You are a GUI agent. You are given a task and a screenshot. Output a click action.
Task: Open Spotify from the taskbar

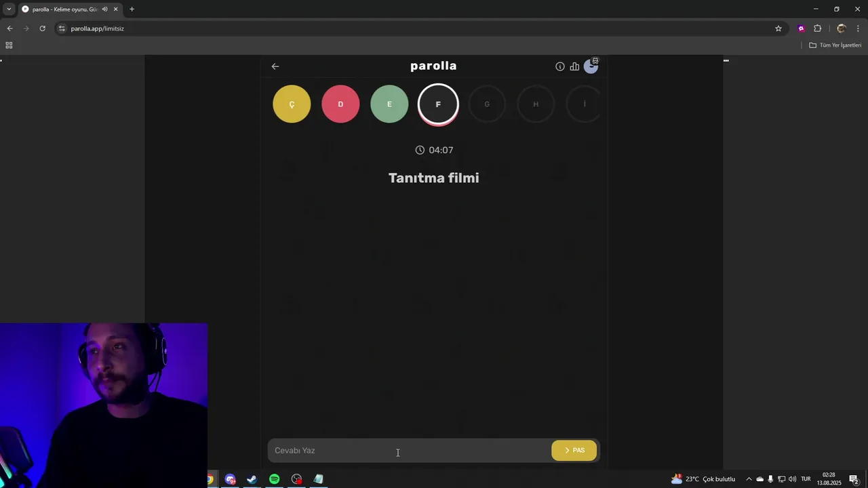pos(274,479)
